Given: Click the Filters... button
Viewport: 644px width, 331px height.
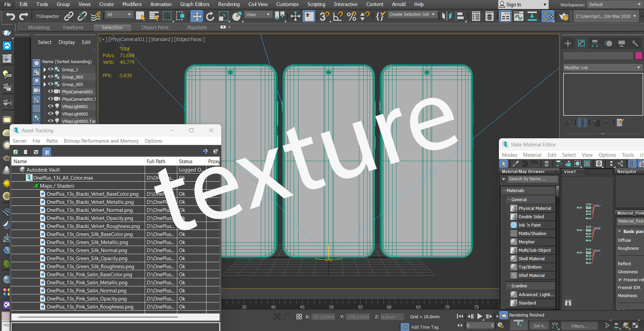Looking at the screenshot, I should (579, 326).
